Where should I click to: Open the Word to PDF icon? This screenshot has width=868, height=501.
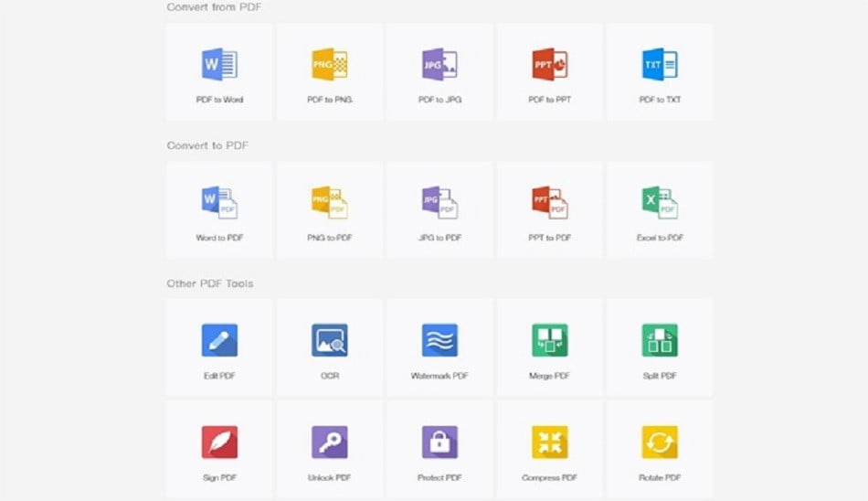click(x=220, y=202)
